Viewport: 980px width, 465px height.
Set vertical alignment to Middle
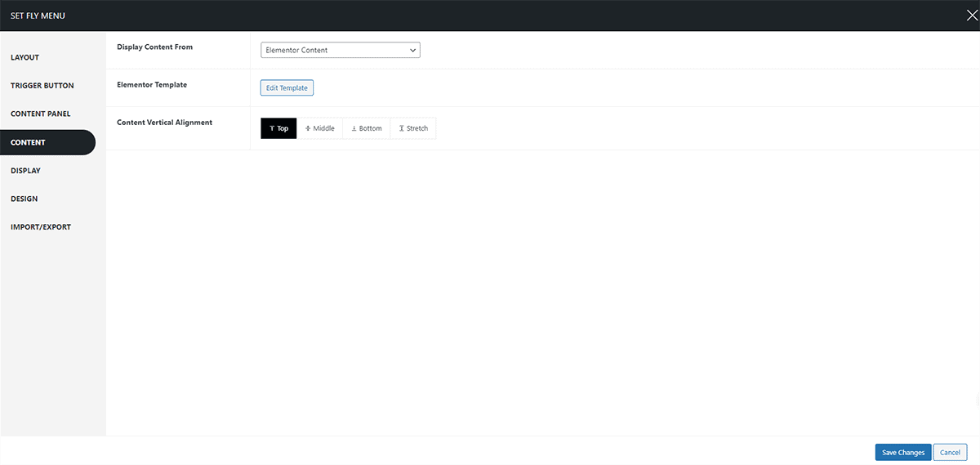tap(320, 128)
